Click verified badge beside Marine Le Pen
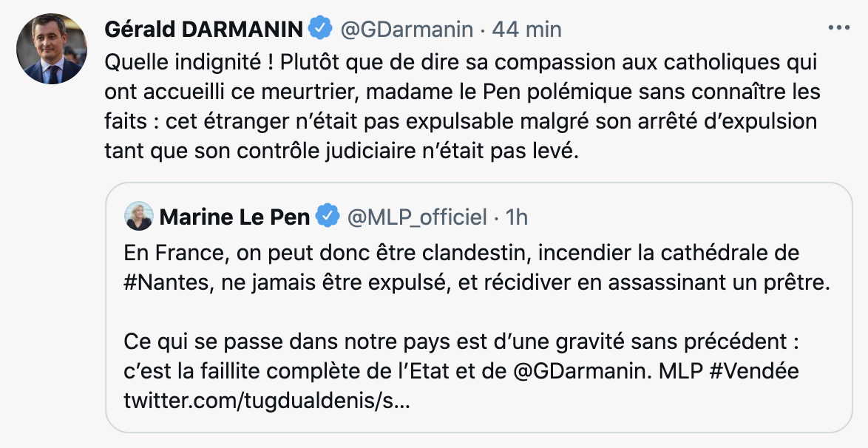The height and width of the screenshot is (448, 868). (x=327, y=216)
